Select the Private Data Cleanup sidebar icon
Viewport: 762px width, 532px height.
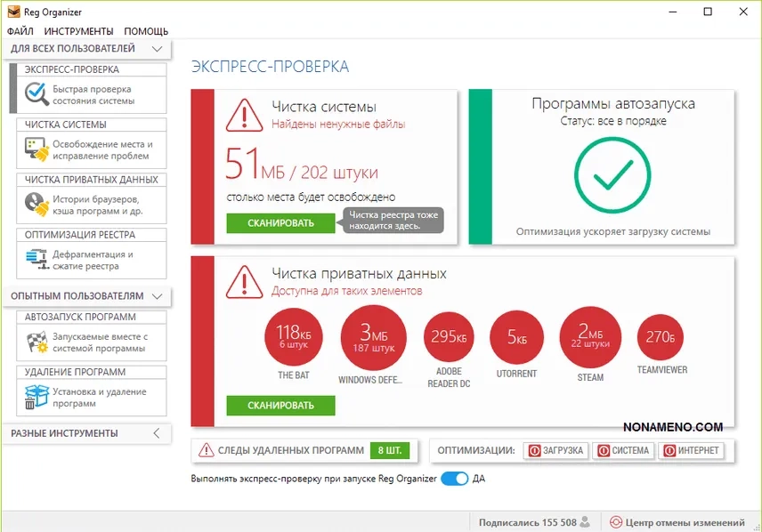coord(36,205)
